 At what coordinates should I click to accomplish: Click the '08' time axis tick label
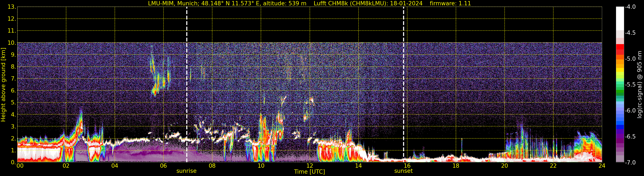pyautogui.click(x=212, y=166)
